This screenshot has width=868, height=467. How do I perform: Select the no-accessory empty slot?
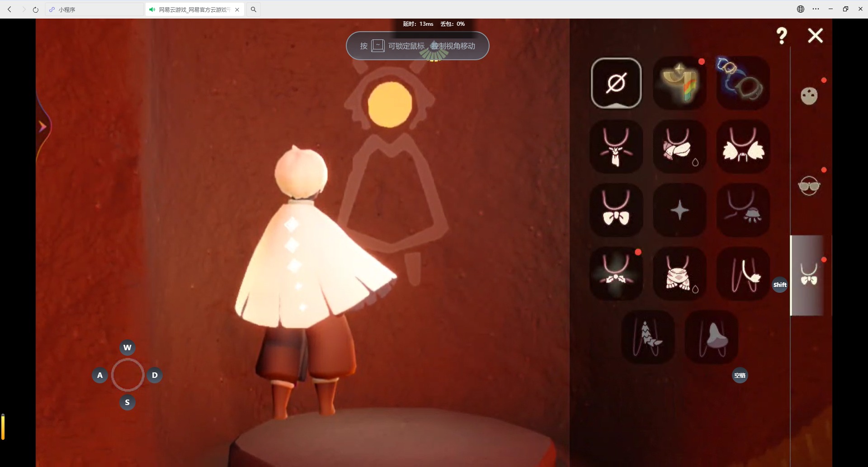point(616,83)
